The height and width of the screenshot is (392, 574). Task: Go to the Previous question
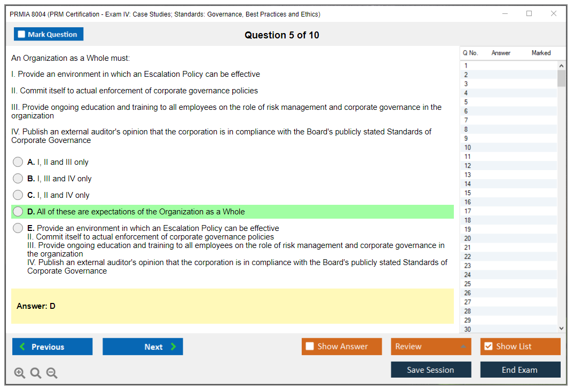(x=52, y=347)
